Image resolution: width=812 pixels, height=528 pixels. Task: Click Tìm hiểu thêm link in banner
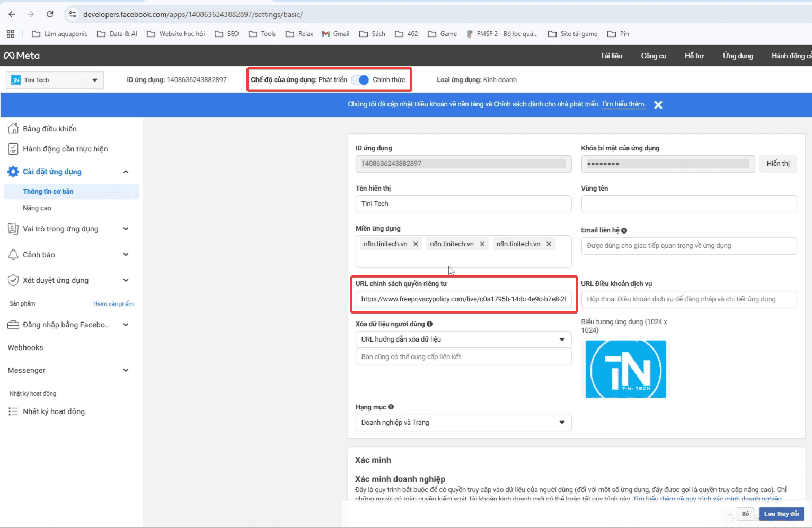[x=623, y=104]
